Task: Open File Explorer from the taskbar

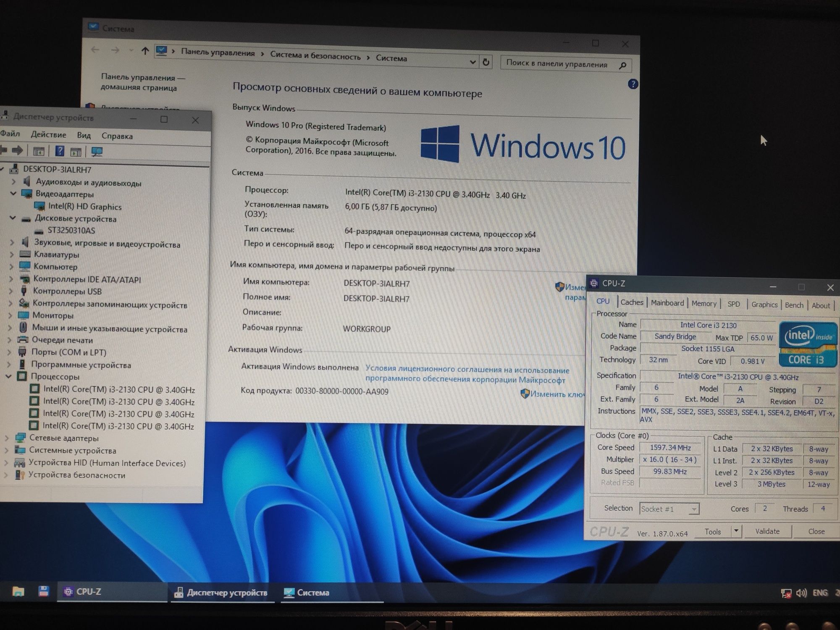Action: click(x=18, y=591)
